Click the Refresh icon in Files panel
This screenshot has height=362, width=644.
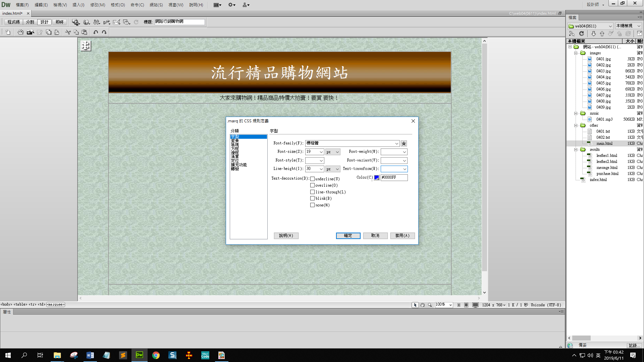click(x=582, y=34)
